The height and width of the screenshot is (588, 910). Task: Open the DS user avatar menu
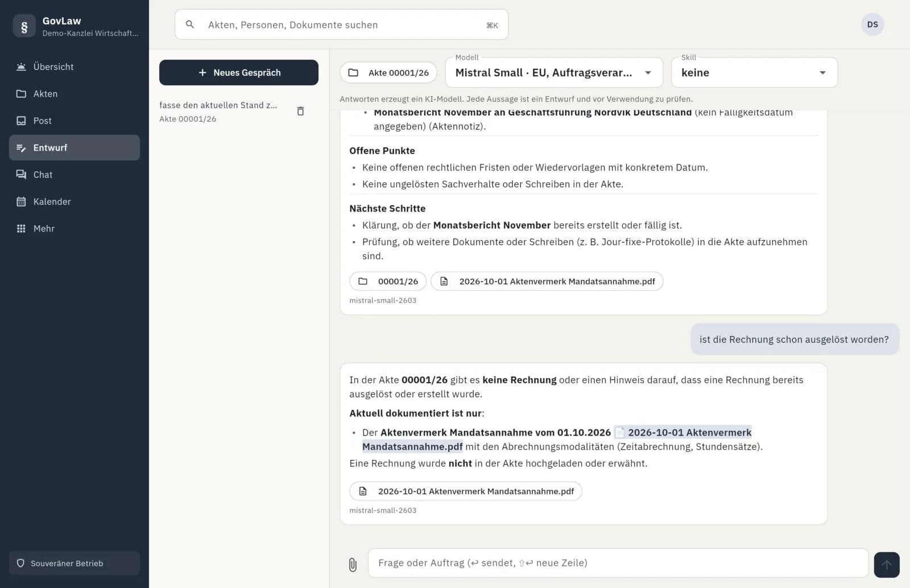pyautogui.click(x=872, y=24)
